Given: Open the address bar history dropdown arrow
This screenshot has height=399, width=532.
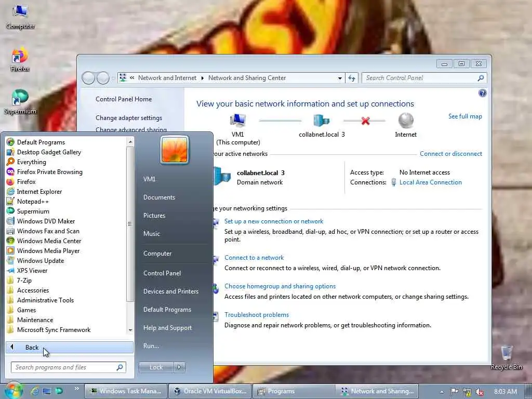Looking at the screenshot, I should click(x=340, y=78).
